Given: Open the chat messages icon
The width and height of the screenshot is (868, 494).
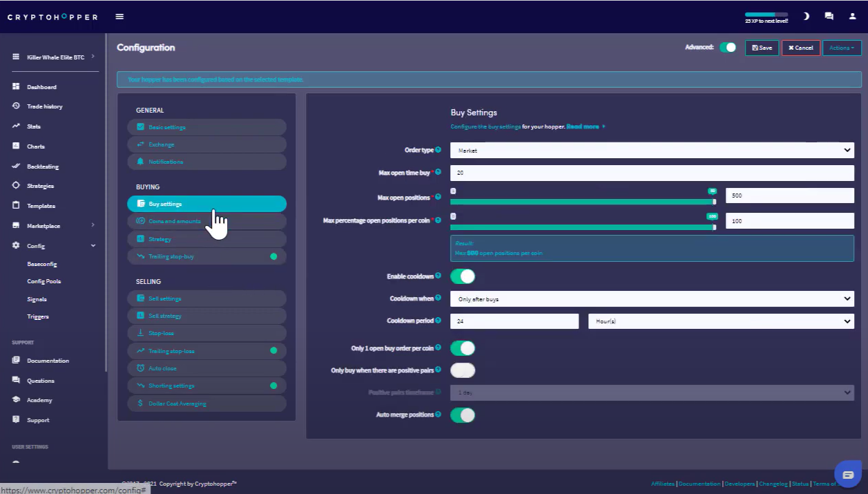Looking at the screenshot, I should [x=829, y=17].
